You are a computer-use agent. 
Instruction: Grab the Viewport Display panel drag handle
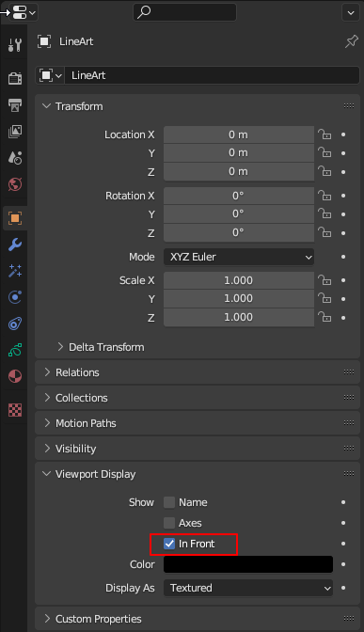coord(349,474)
